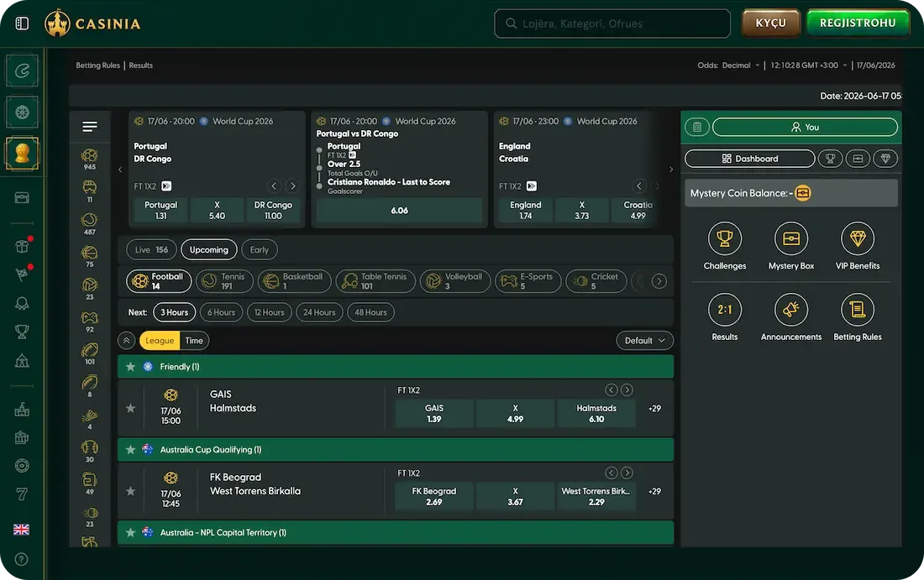Open the Default view dropdown

[x=644, y=340]
